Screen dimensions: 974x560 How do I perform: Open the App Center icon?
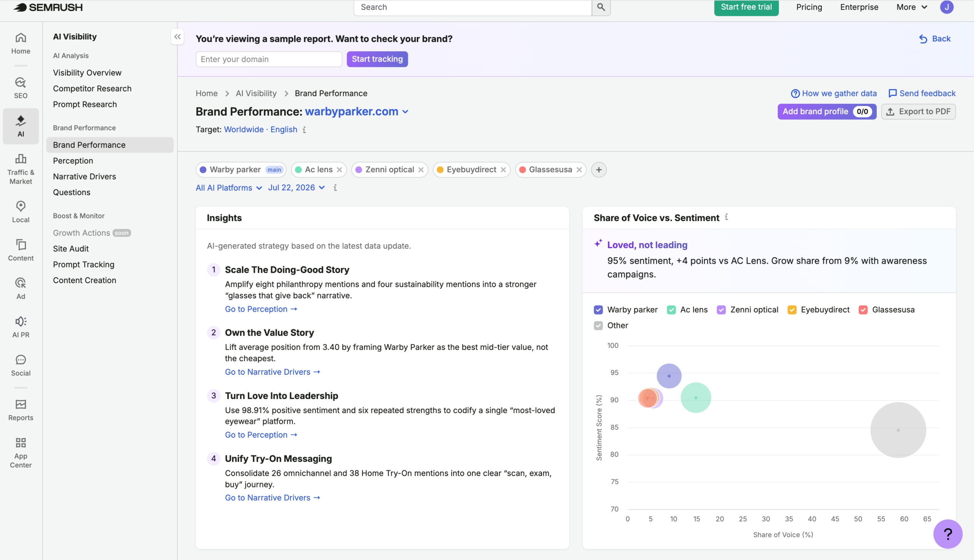click(21, 453)
